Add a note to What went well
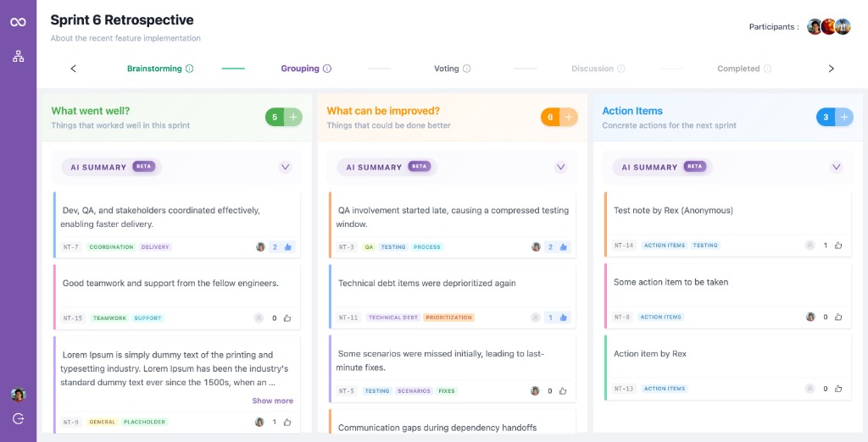The image size is (868, 442). tap(293, 118)
